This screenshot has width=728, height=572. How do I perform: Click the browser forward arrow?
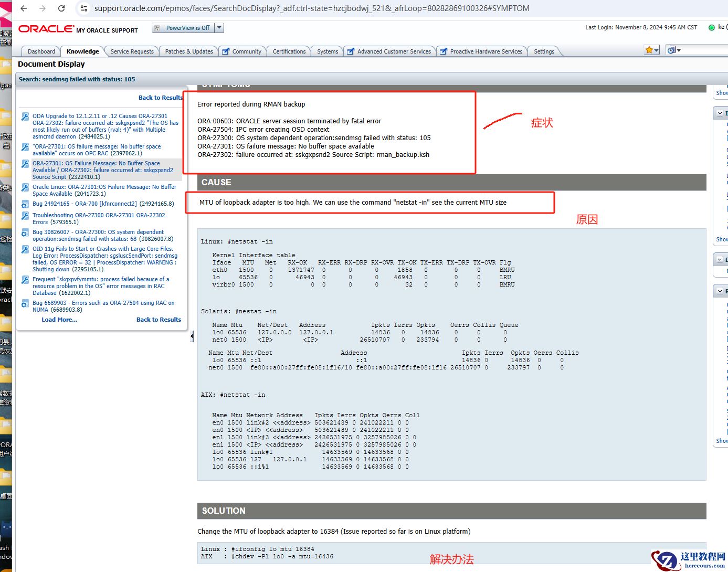pyautogui.click(x=43, y=8)
